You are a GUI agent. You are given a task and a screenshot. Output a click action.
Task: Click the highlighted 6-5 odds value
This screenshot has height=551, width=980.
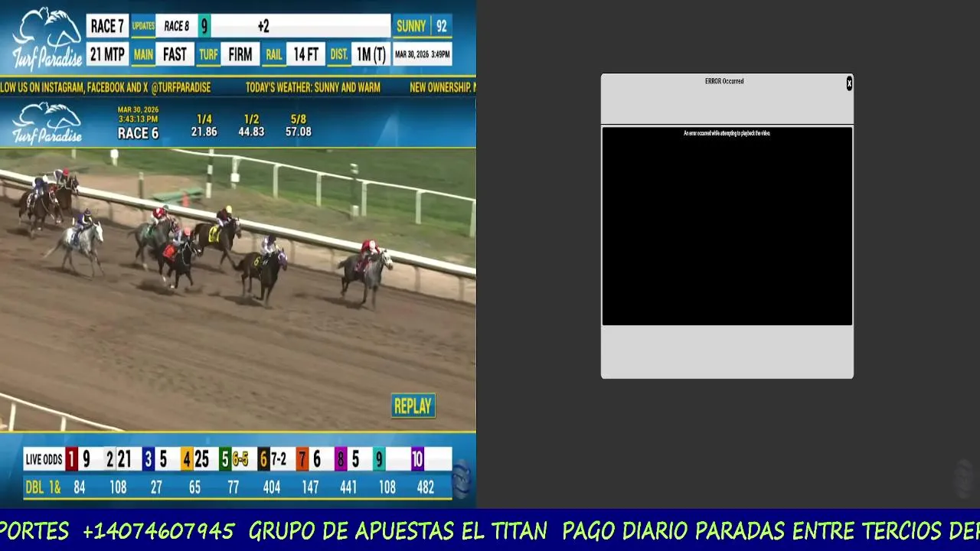click(x=240, y=459)
